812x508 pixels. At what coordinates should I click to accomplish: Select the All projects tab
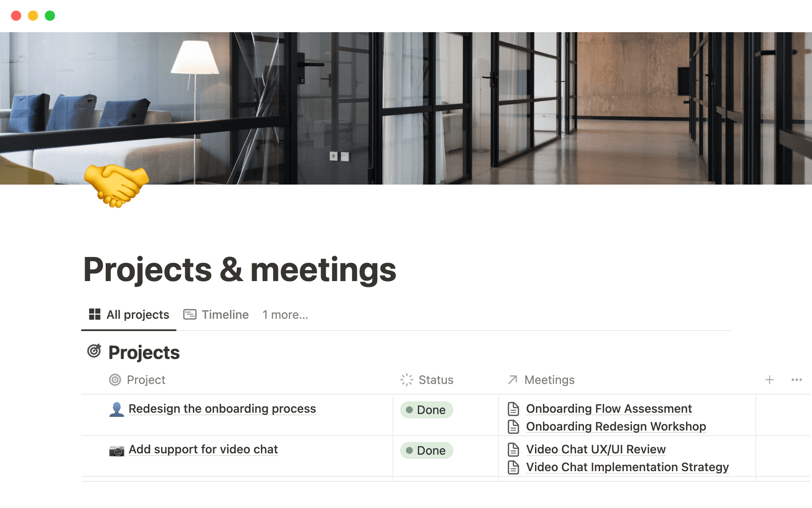(x=137, y=314)
